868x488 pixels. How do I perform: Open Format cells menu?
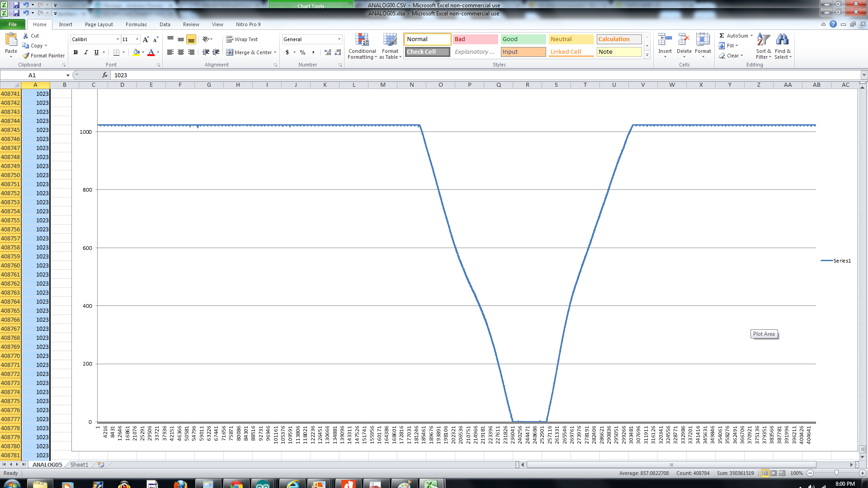click(x=703, y=46)
